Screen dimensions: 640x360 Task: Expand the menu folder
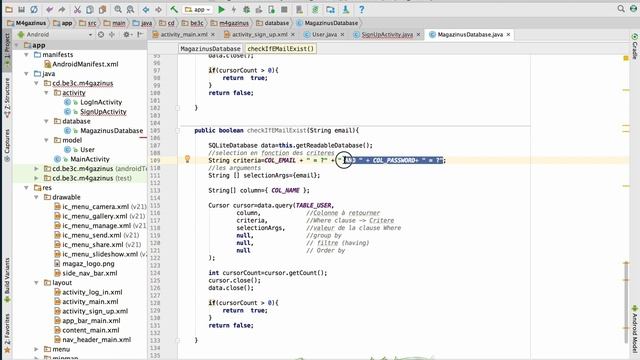tap(36, 349)
